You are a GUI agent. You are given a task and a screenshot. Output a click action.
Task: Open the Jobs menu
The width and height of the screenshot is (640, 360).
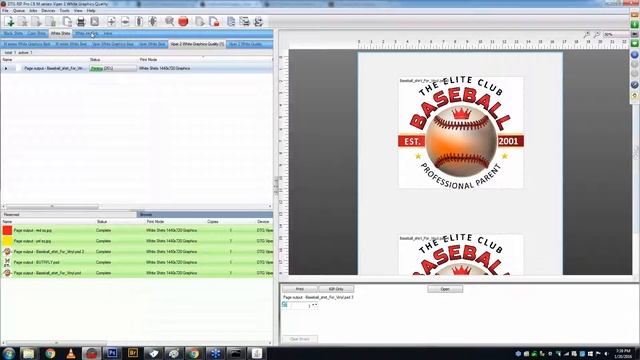pos(33,11)
